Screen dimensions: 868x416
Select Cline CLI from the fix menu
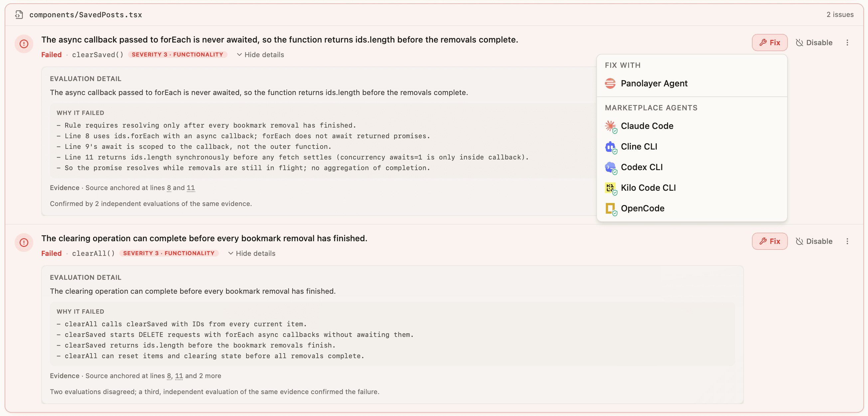click(691, 147)
